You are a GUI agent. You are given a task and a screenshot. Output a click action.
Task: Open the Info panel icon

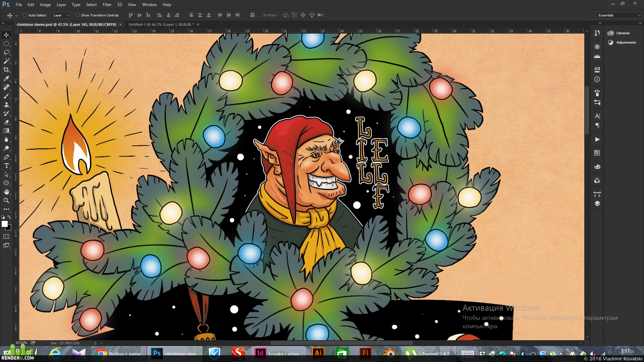tap(597, 79)
